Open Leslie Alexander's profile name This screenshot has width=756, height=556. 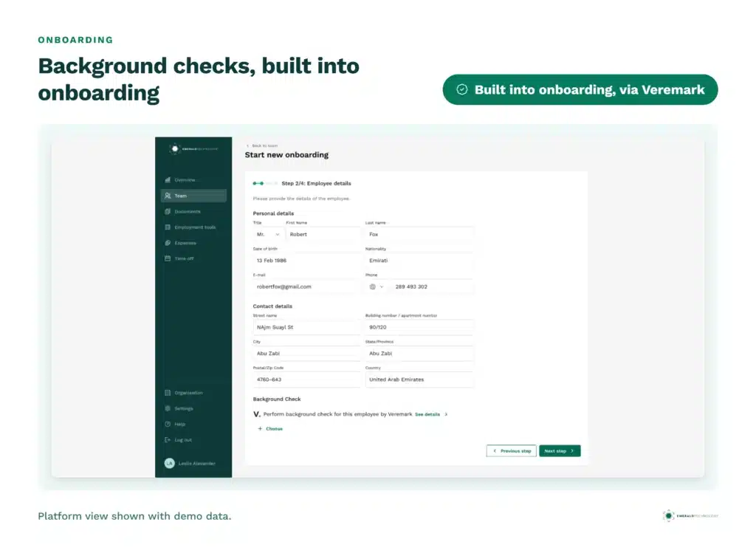(196, 464)
